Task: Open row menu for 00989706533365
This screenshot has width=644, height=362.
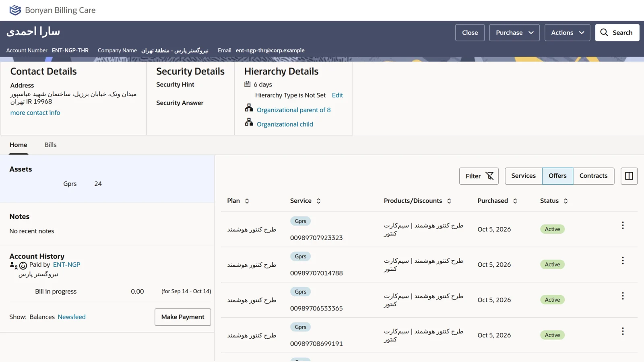Action: (623, 296)
